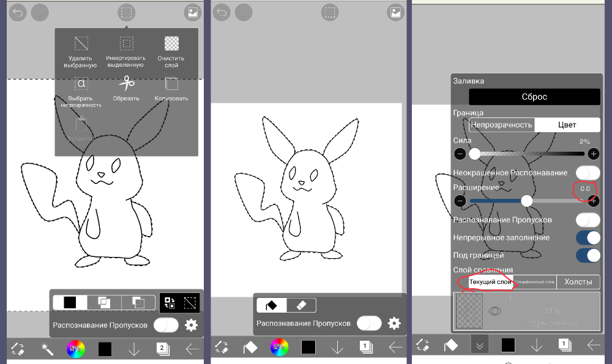Tap down arrow in middle screenshot toolbar
Viewport: 612px width, 364px height.
tap(337, 347)
